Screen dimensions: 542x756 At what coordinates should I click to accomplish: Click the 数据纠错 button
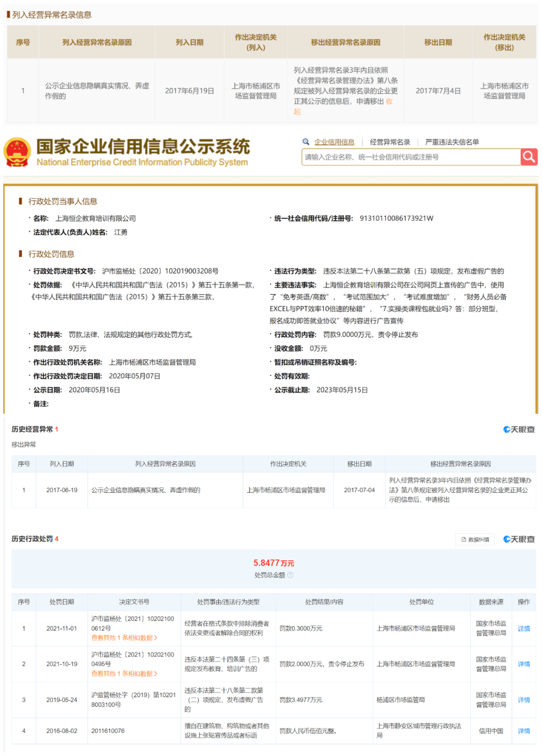476,539
